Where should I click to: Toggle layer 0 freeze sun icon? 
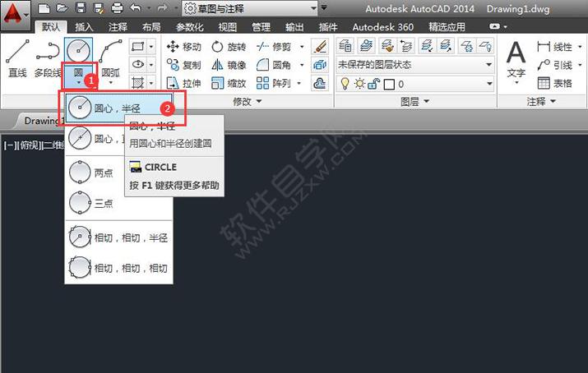[359, 84]
